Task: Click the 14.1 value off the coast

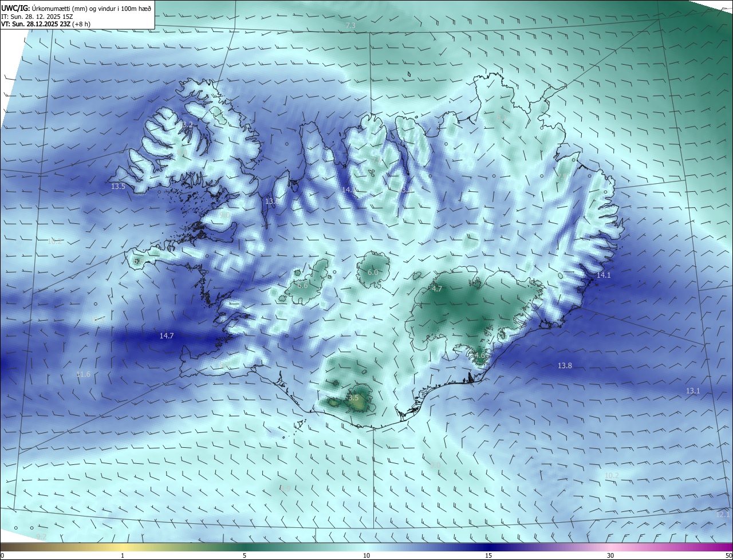Action: point(604,275)
